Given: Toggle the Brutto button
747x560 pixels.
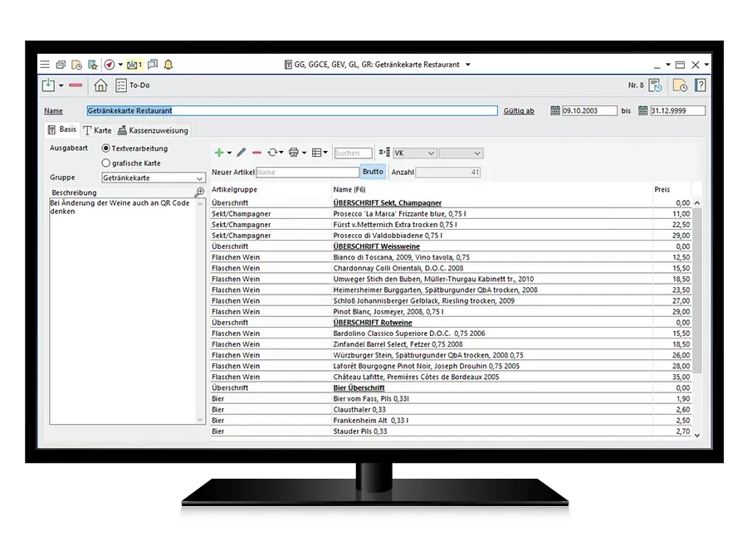Looking at the screenshot, I should point(373,172).
